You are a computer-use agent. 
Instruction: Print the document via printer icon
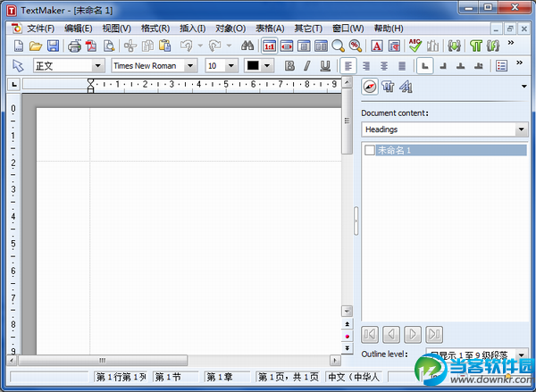point(74,46)
